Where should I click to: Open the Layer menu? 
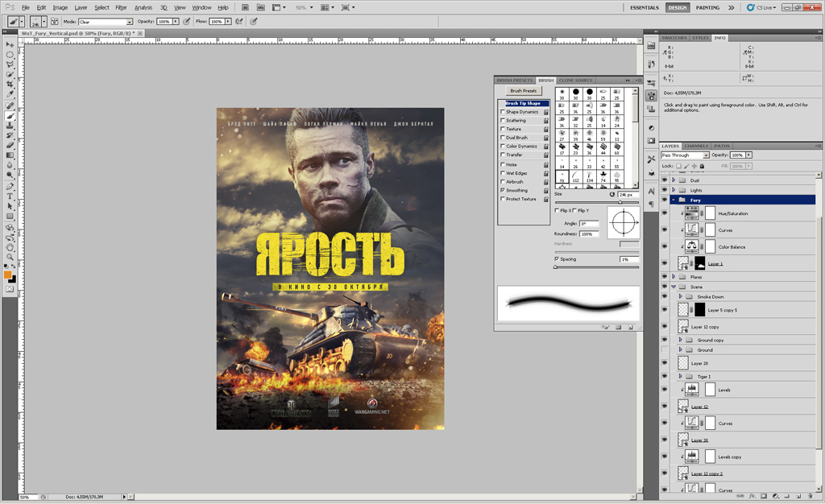(x=81, y=7)
